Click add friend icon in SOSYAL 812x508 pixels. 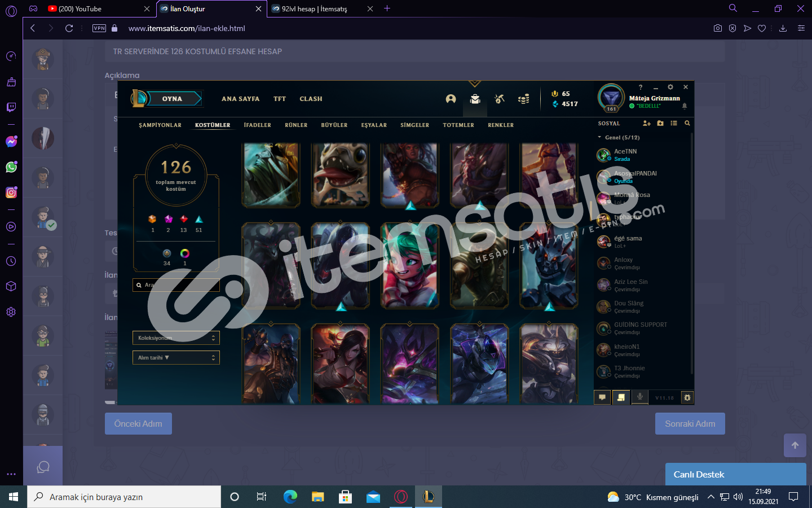click(646, 123)
